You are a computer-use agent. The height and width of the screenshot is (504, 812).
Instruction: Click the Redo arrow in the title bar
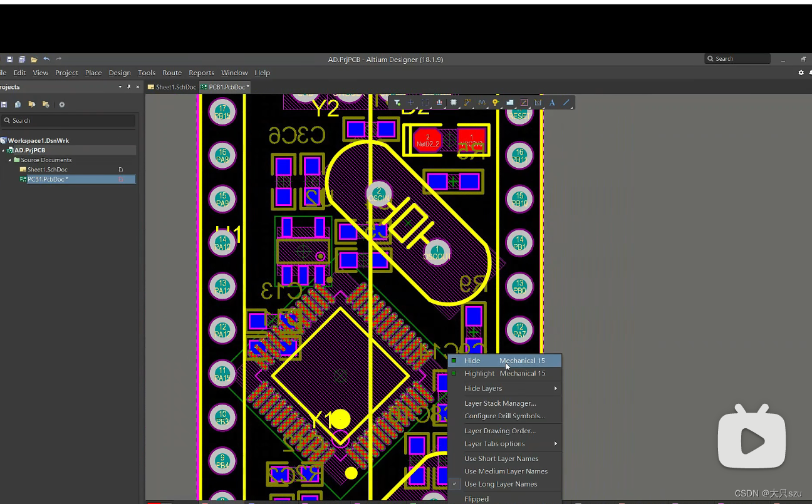point(59,59)
